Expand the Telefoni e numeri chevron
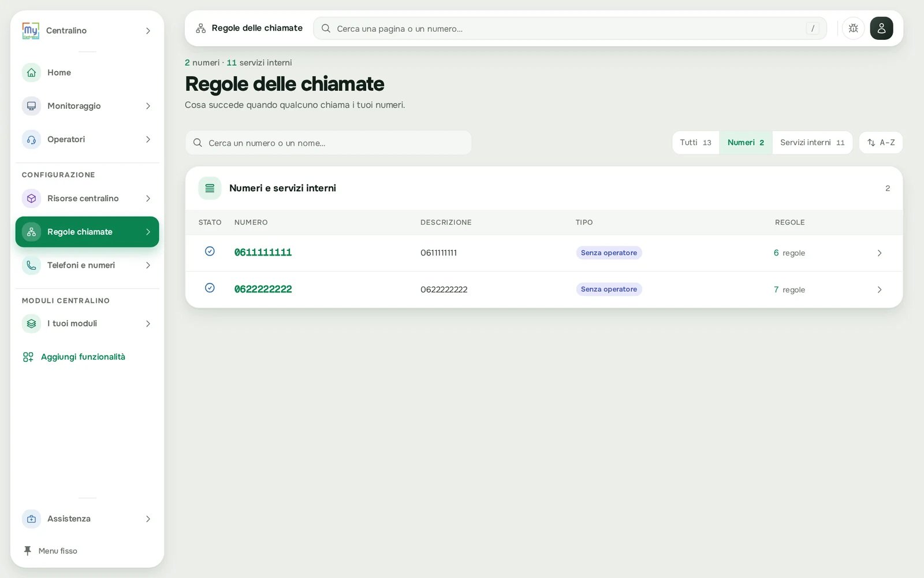Viewport: 924px width, 578px height. 148,265
